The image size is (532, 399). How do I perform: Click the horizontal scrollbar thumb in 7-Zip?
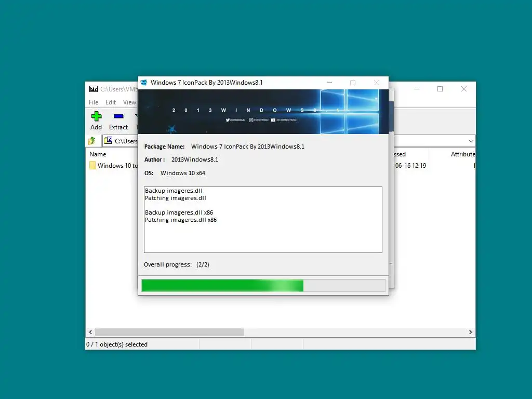(169, 332)
